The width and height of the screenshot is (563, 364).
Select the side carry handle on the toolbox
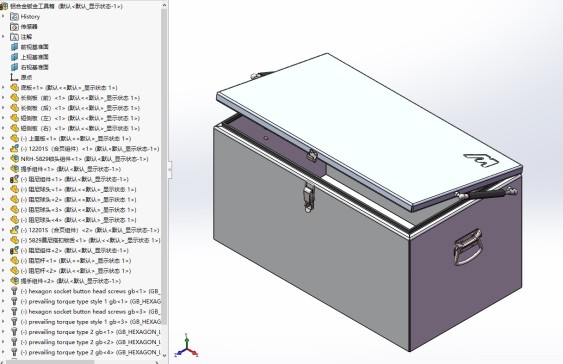(x=467, y=247)
